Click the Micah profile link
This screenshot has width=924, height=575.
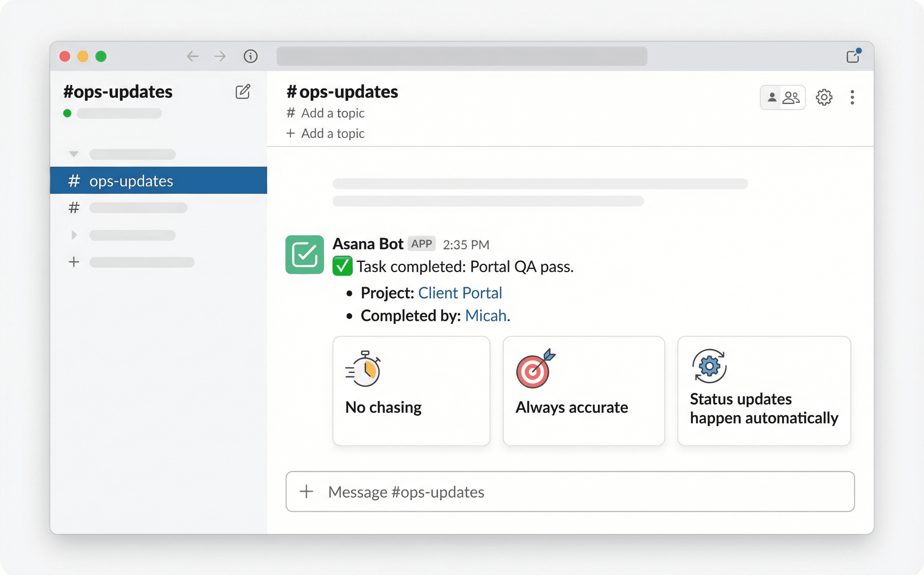(x=485, y=315)
